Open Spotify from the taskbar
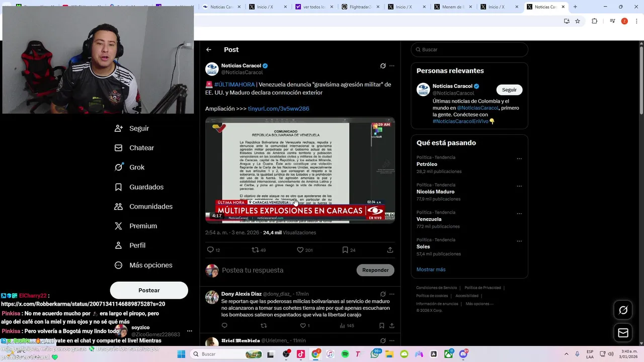The height and width of the screenshot is (362, 644). coord(345,354)
